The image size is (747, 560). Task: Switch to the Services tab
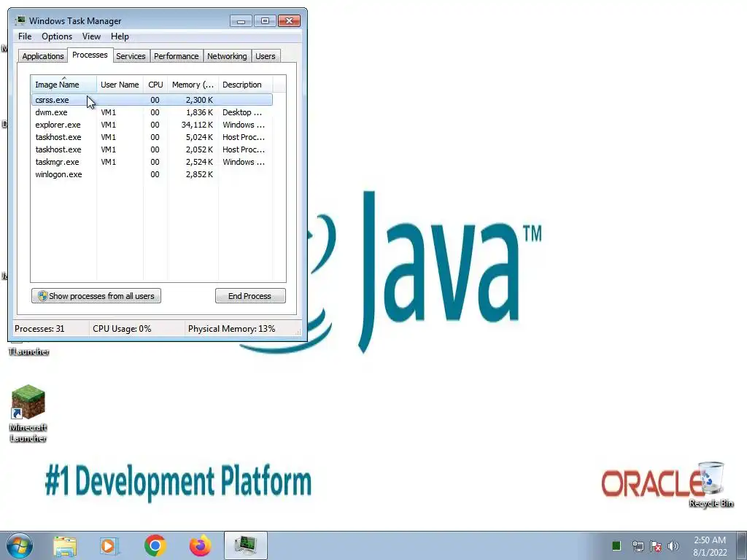131,56
